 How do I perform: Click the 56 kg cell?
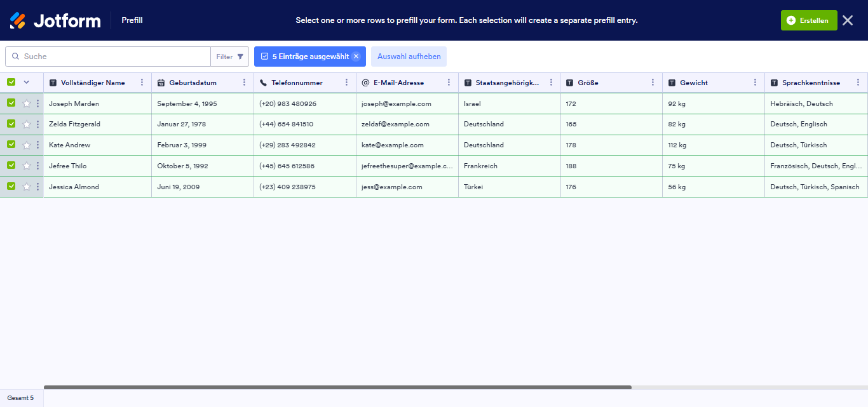714,187
